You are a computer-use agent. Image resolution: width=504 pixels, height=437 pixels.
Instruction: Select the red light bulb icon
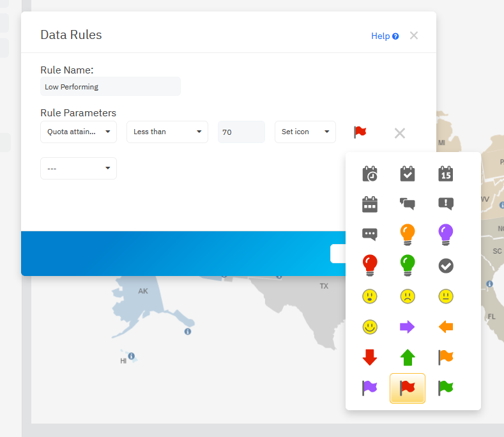[369, 264]
